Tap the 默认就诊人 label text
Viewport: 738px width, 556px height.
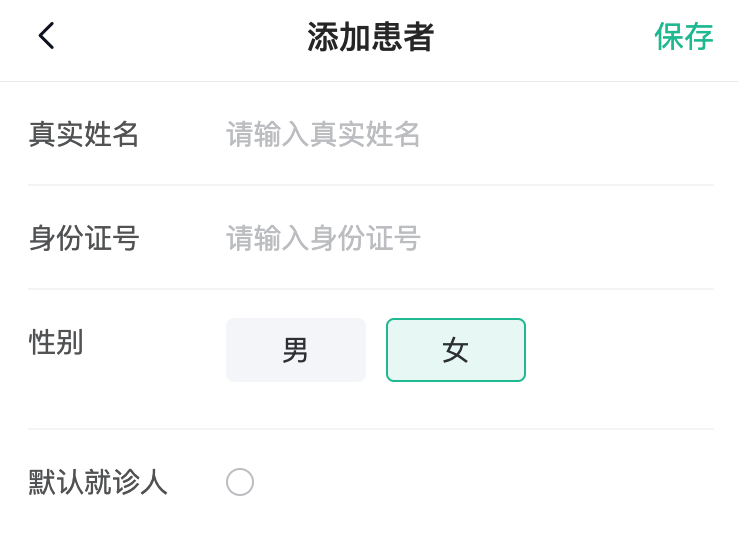coord(98,482)
